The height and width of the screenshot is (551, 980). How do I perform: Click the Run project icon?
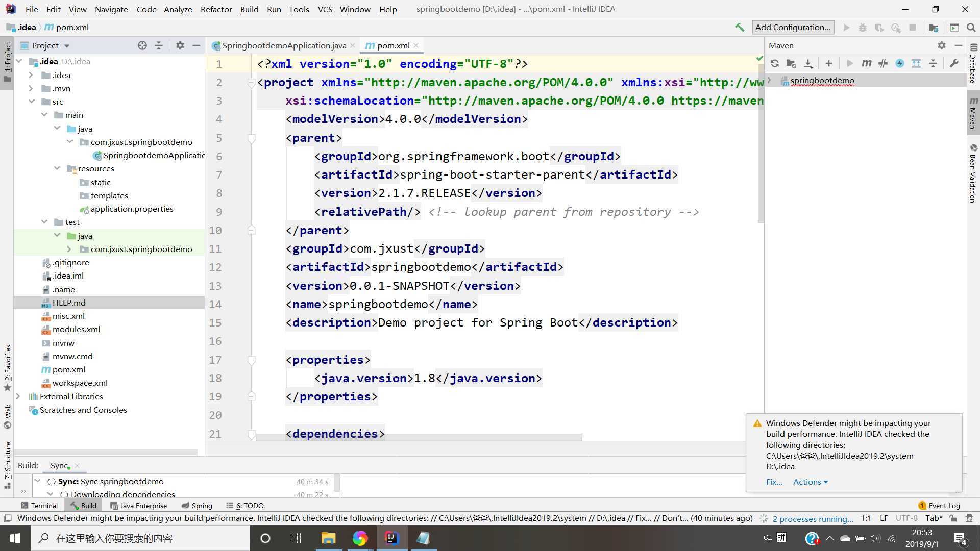pos(847,28)
